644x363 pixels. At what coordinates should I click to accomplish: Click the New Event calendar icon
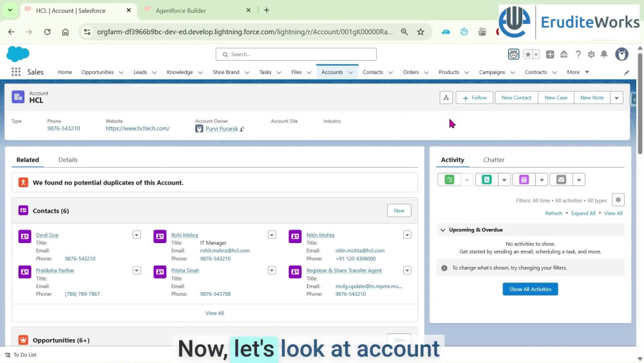coord(524,180)
